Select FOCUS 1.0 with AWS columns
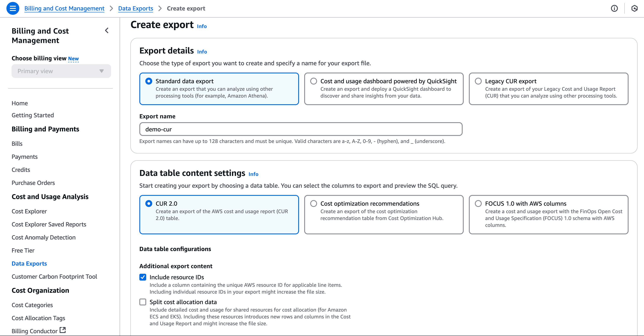 point(478,204)
